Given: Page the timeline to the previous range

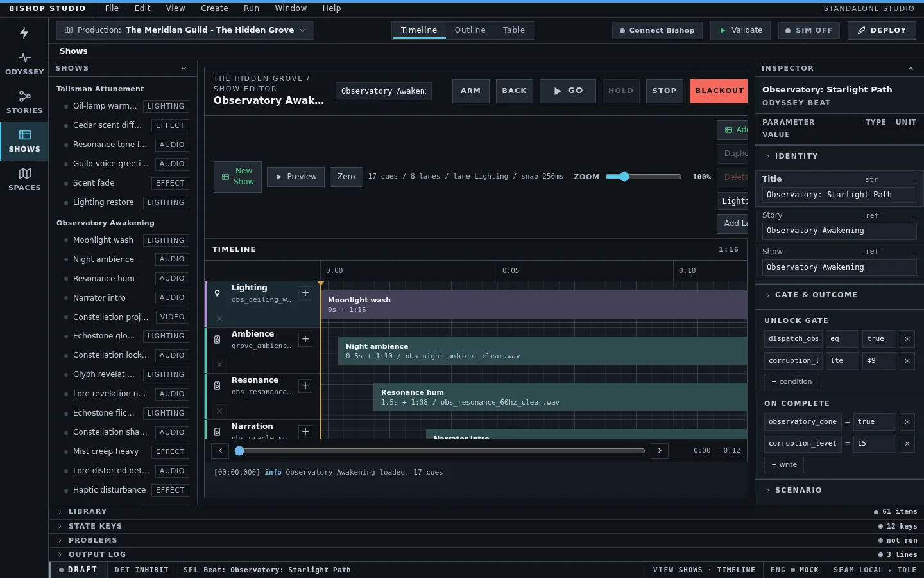Looking at the screenshot, I should (220, 451).
